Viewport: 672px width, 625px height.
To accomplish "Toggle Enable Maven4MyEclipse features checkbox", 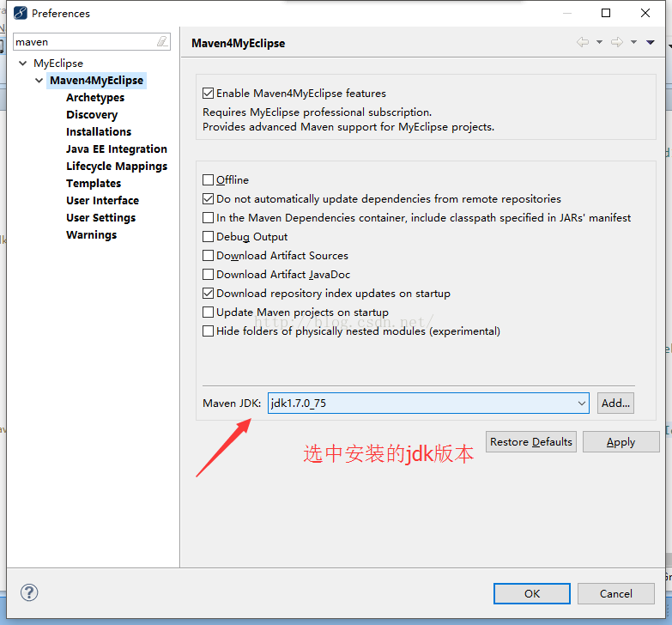I will (x=208, y=93).
